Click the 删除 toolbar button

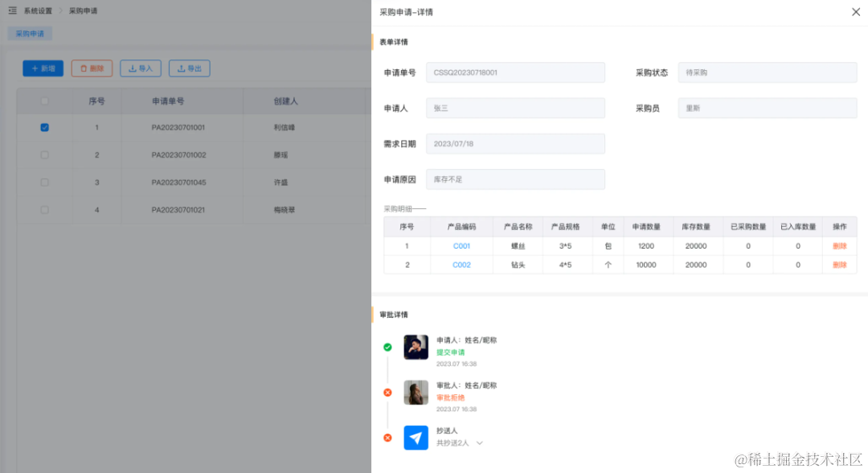pyautogui.click(x=92, y=68)
